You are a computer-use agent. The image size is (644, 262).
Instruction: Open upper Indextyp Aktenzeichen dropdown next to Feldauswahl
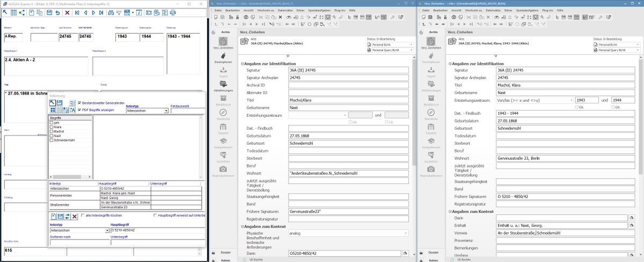coord(166,111)
